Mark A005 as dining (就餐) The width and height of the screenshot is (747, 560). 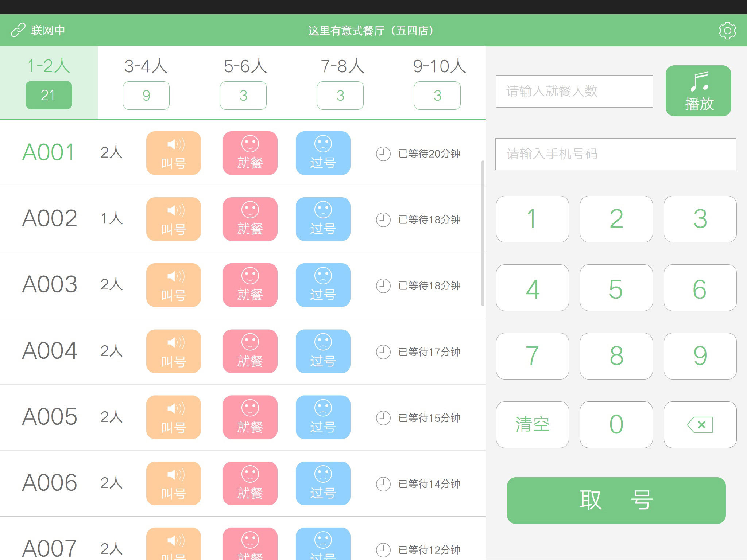(250, 417)
